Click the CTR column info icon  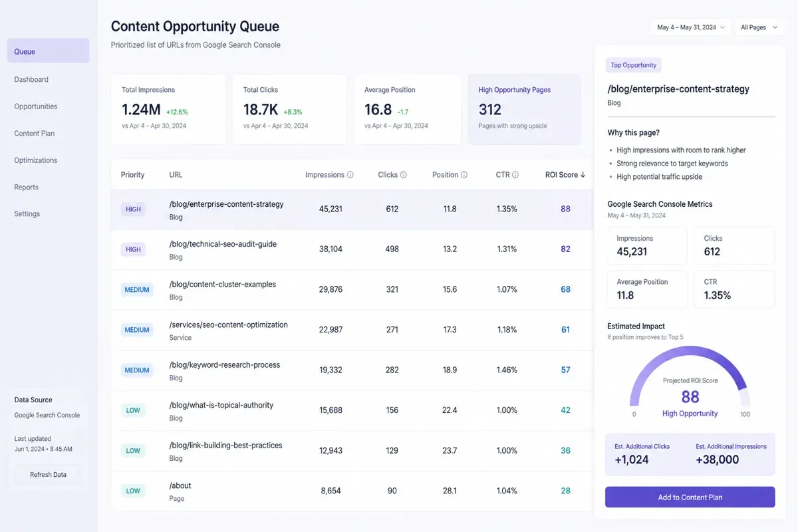point(515,175)
